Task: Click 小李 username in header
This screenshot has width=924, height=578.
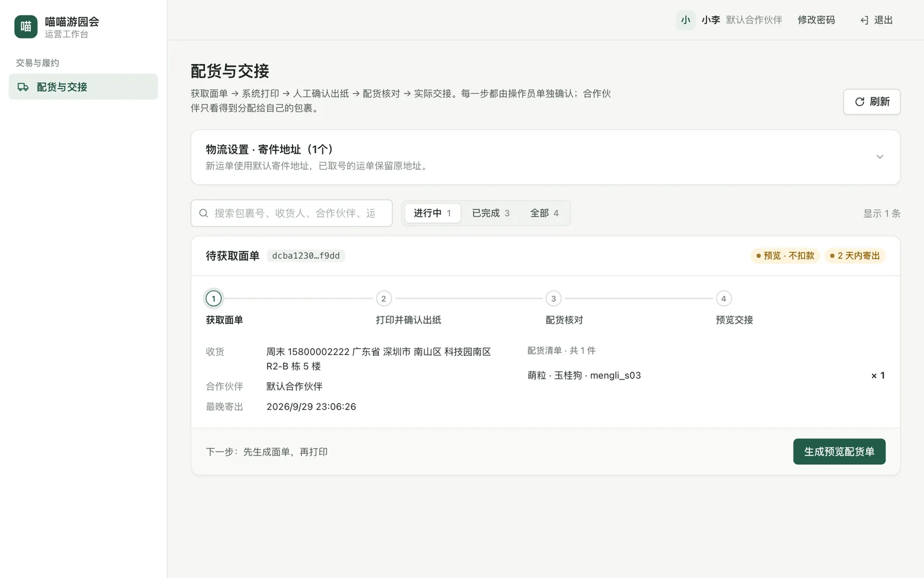Action: tap(710, 20)
